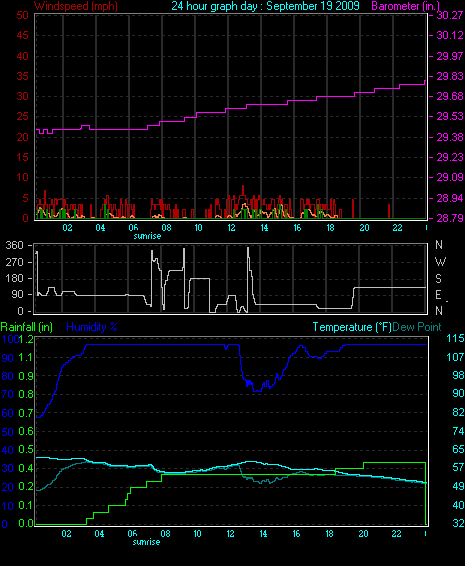This screenshot has width=465, height=566.
Task: Click the 115 temperature scale value
Action: [x=455, y=338]
